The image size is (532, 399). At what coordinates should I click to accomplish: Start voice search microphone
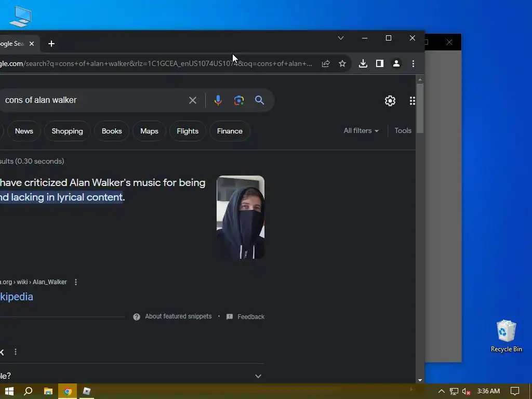tap(218, 100)
